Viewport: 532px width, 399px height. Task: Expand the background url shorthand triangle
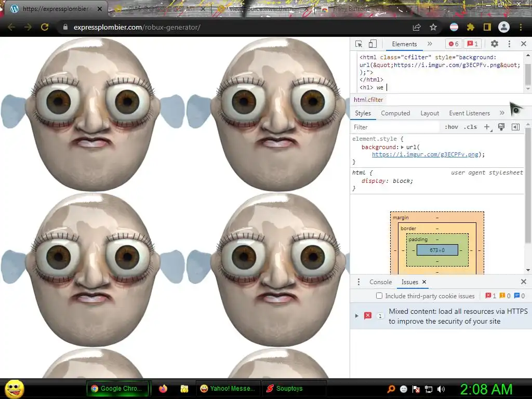point(402,147)
